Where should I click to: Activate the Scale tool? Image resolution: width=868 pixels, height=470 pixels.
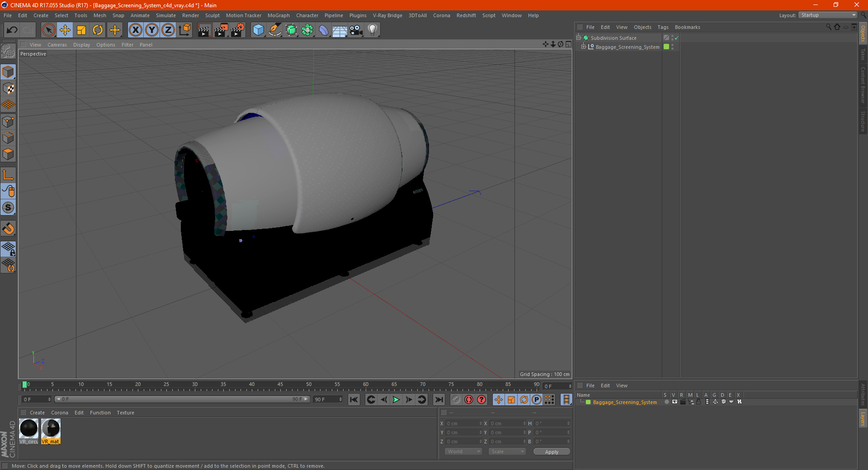[81, 30]
